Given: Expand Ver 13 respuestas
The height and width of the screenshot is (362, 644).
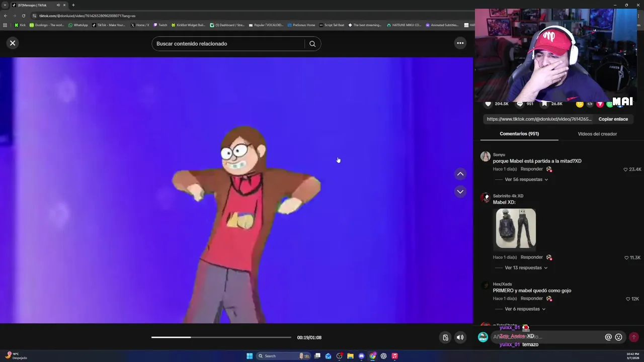Looking at the screenshot, I should 526,268.
